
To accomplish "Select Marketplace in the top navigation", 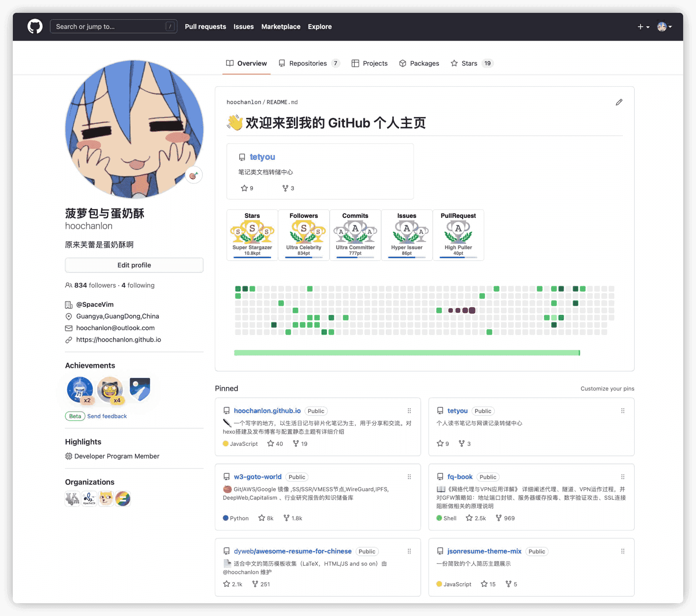I will pyautogui.click(x=281, y=27).
